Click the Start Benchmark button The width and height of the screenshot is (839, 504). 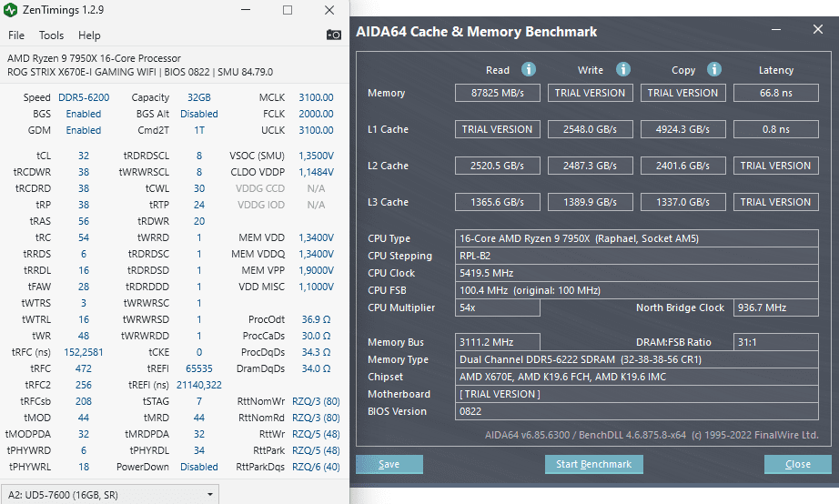[x=594, y=464]
